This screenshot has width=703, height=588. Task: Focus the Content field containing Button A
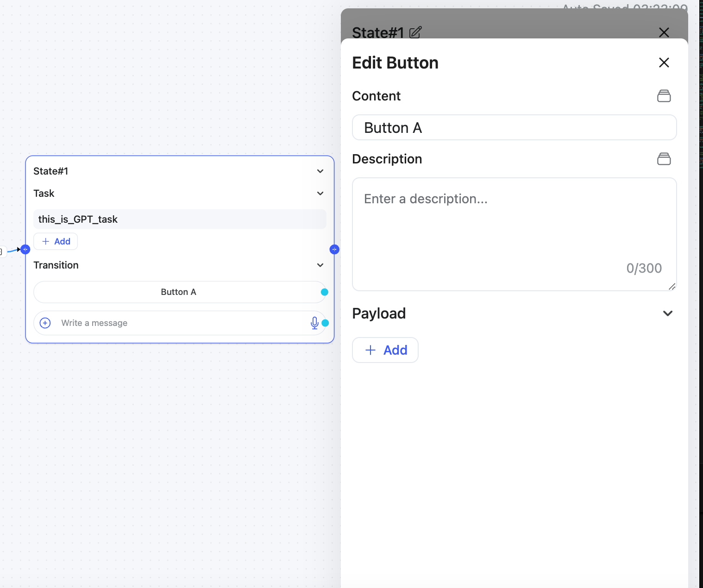tap(514, 128)
